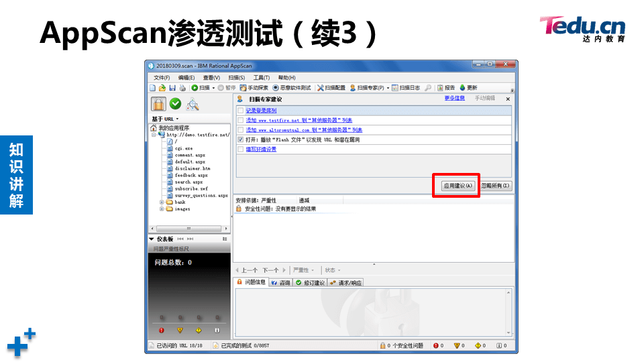644x362 pixels.
Task: Open the 查看(V) menu
Action: coord(211,78)
